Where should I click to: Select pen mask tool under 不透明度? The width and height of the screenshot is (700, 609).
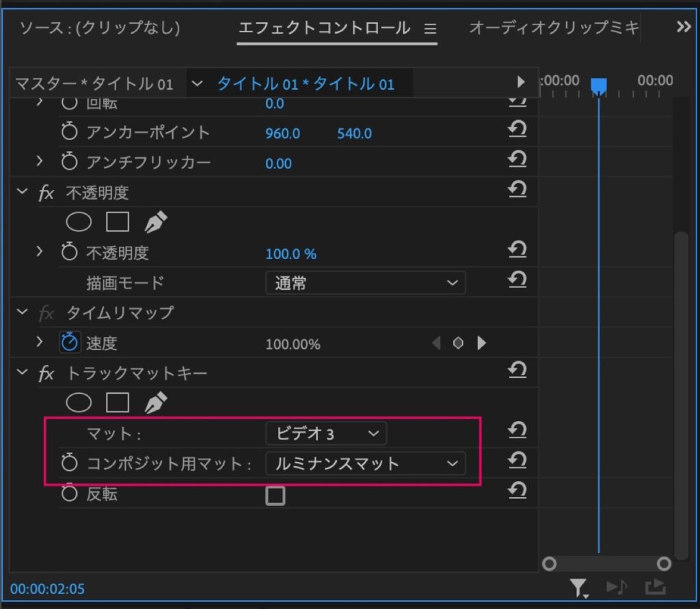pos(156,222)
